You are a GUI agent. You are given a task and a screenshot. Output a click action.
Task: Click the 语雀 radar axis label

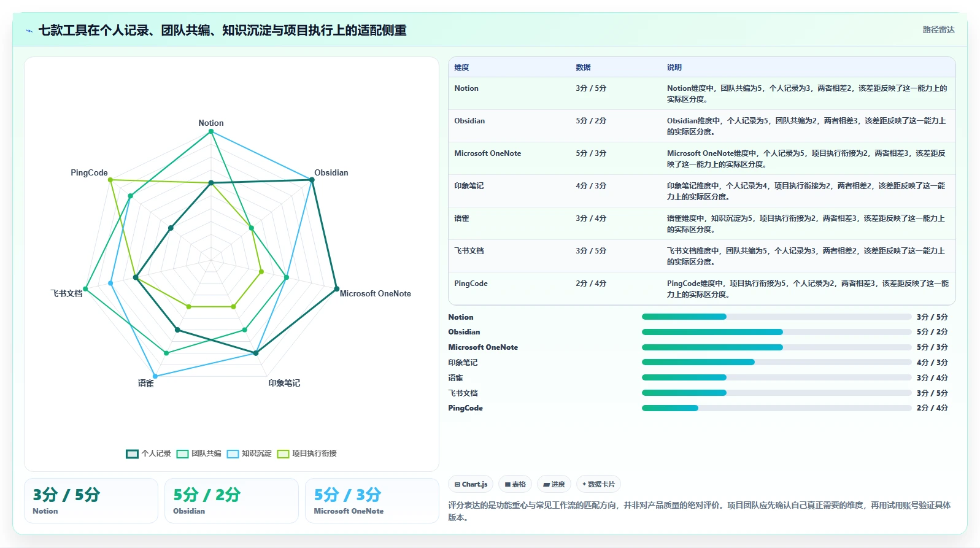click(146, 383)
